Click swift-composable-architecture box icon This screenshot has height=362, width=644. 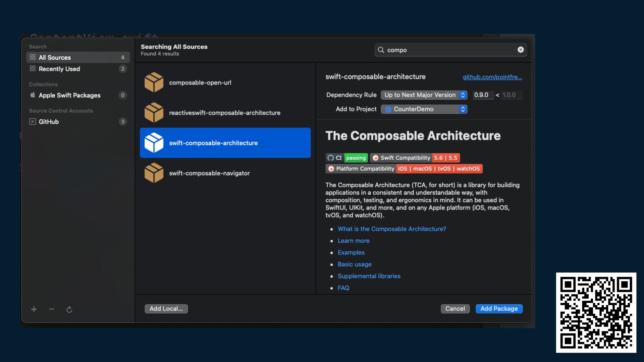[x=154, y=143]
